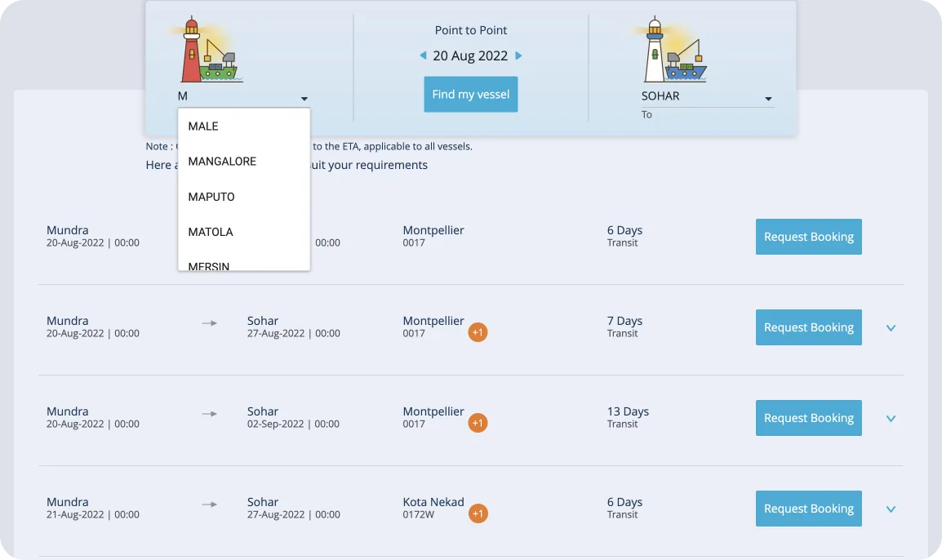Click the Point to Point heading
Screen dimensions: 942x560
click(471, 30)
